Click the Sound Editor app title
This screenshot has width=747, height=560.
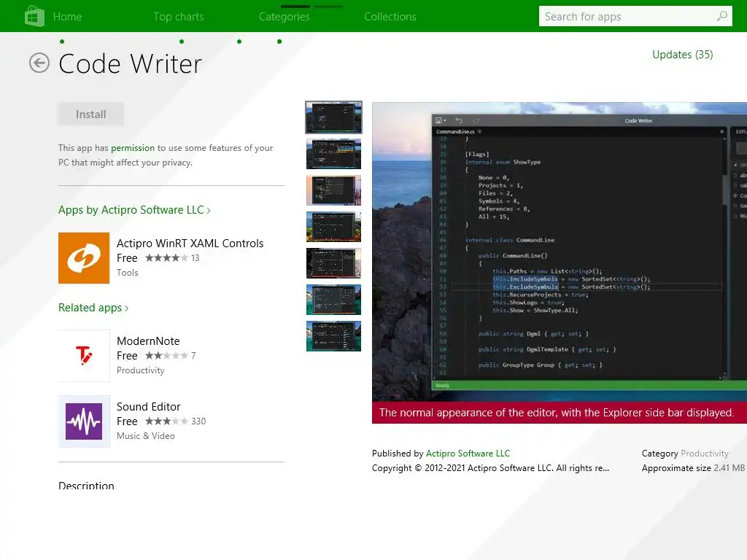(149, 407)
